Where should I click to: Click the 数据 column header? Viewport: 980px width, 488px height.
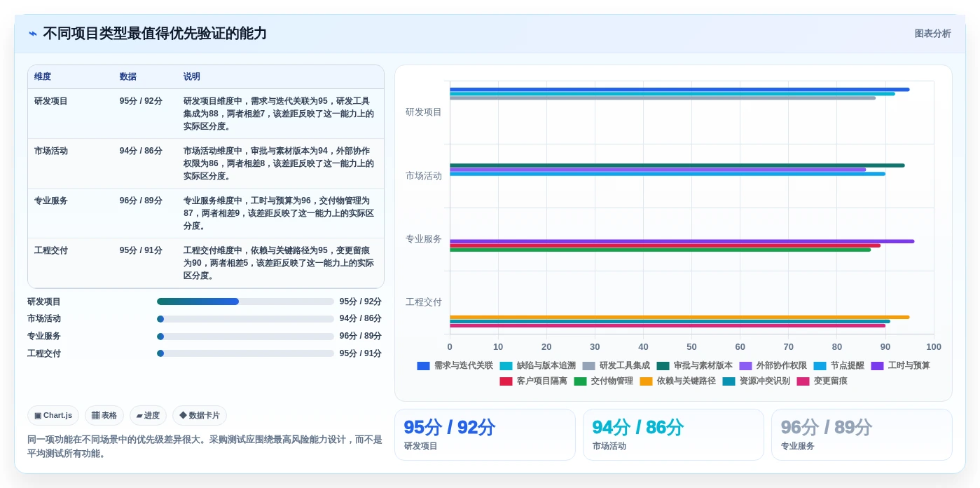(128, 76)
